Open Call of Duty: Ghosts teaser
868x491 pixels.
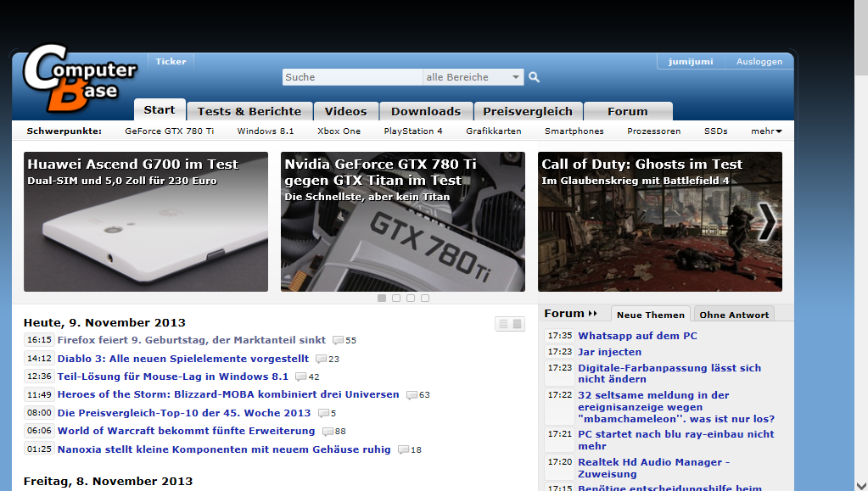coord(660,221)
